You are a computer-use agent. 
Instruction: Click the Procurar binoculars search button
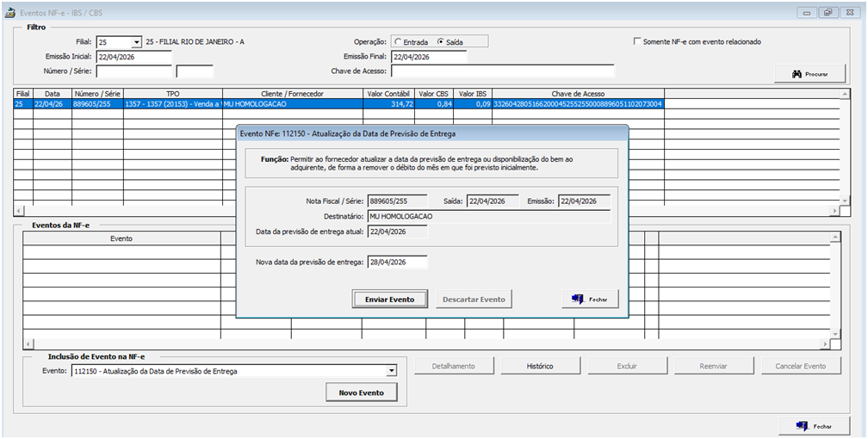[x=810, y=75]
